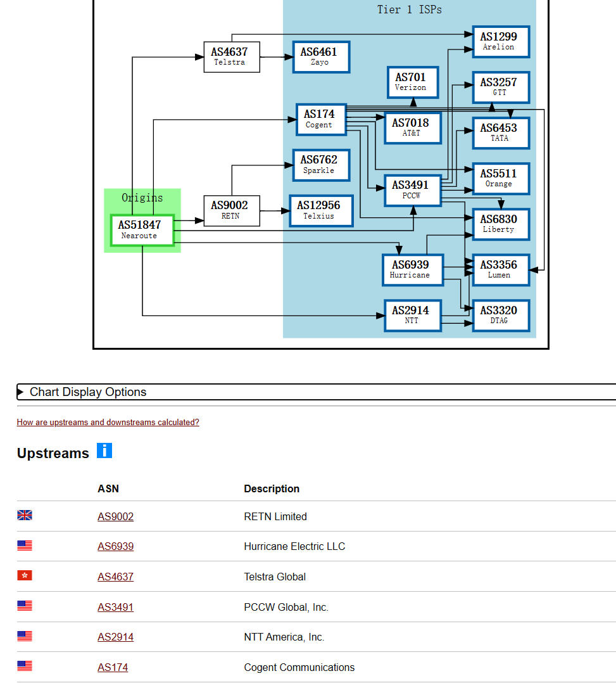Click the US flag in the AS6939 row
The image size is (616, 683).
coord(25,546)
